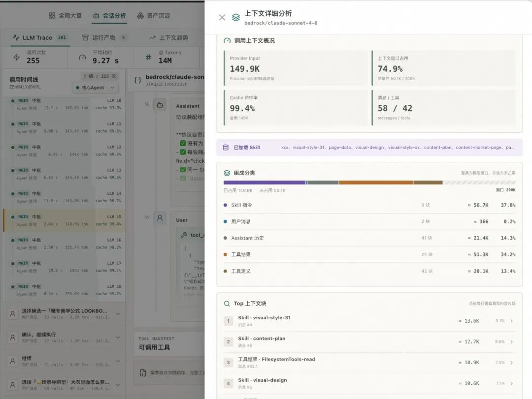Select the 运行产物 tab
The image size is (532, 399).
point(104,37)
